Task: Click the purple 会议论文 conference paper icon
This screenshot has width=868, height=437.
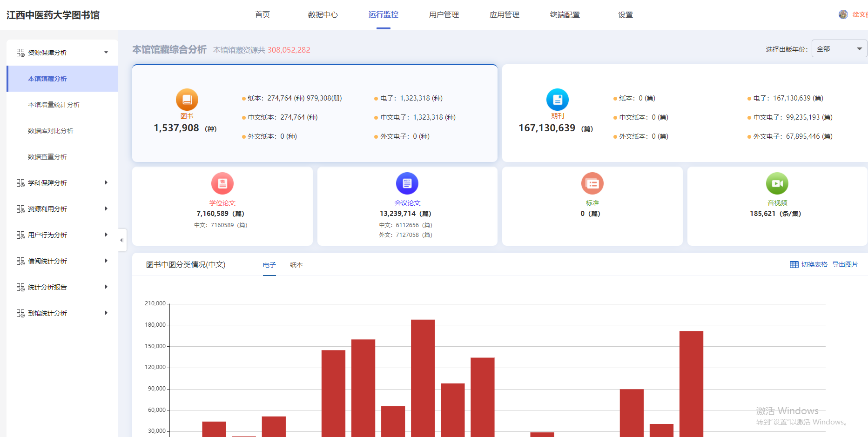Action: click(x=407, y=183)
